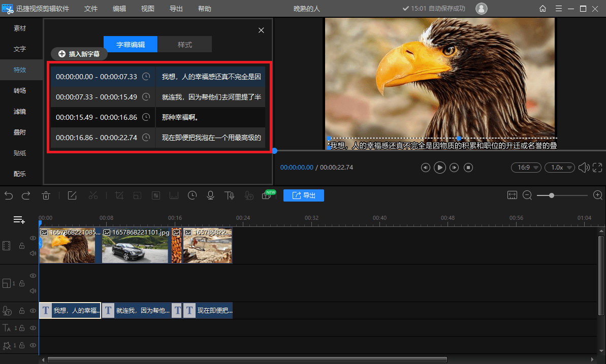Click clock icon for 00:00:15.49 subtitle
The height and width of the screenshot is (364, 606).
[146, 117]
